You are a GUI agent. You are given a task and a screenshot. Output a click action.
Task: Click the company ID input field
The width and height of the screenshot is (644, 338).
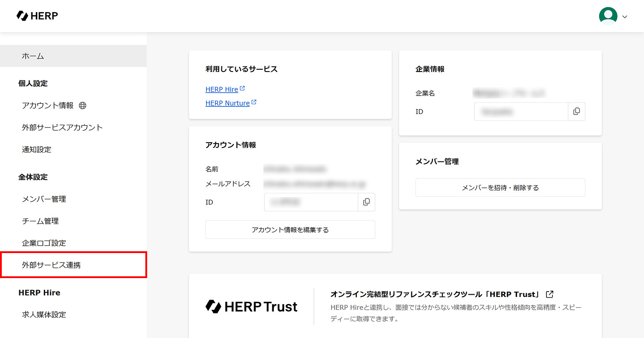click(x=521, y=111)
